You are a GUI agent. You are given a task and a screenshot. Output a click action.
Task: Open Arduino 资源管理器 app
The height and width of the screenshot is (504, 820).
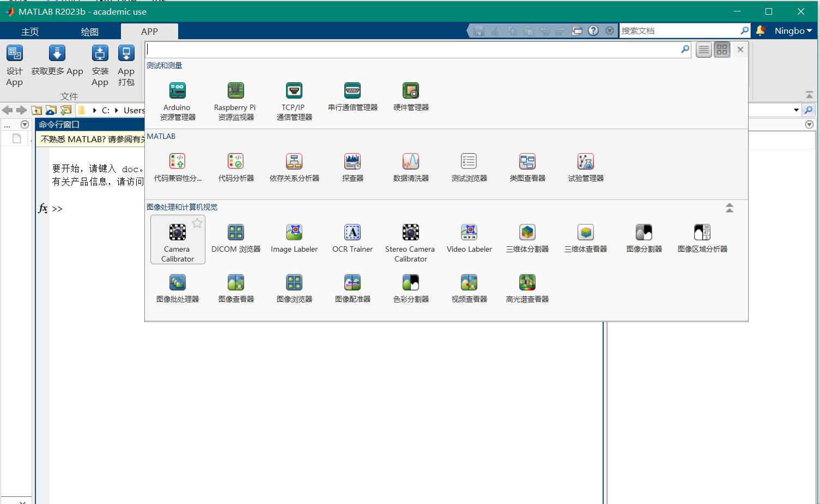pos(178,101)
